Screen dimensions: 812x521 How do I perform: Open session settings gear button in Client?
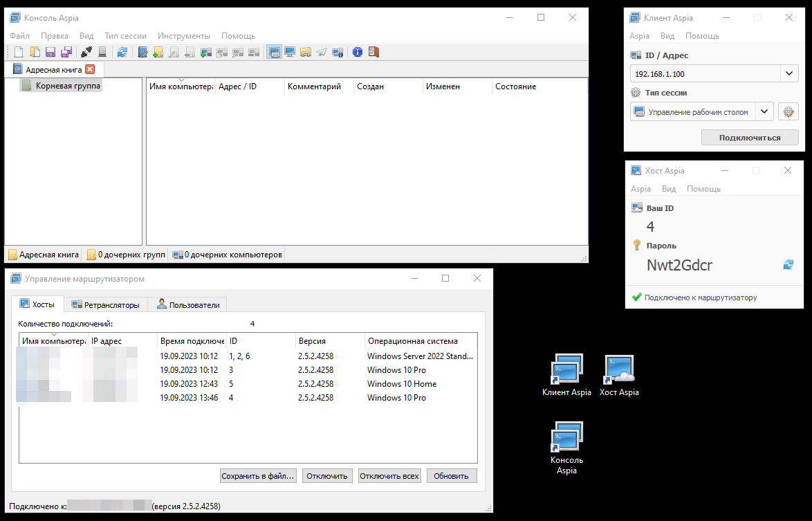click(x=788, y=111)
